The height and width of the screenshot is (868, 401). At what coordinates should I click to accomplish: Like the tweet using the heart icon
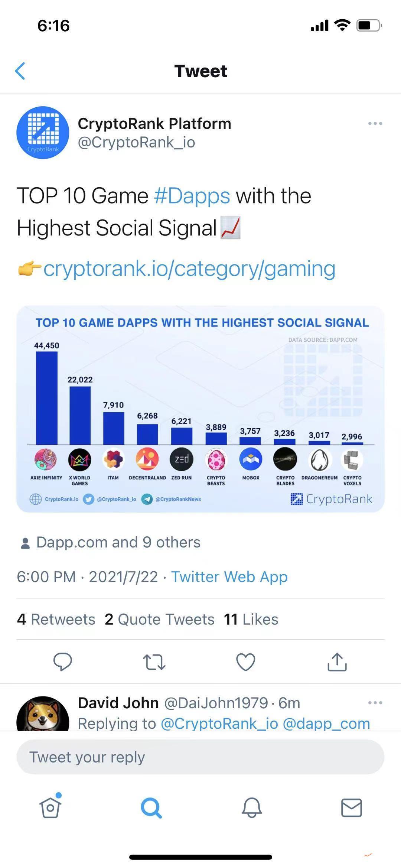pyautogui.click(x=245, y=661)
